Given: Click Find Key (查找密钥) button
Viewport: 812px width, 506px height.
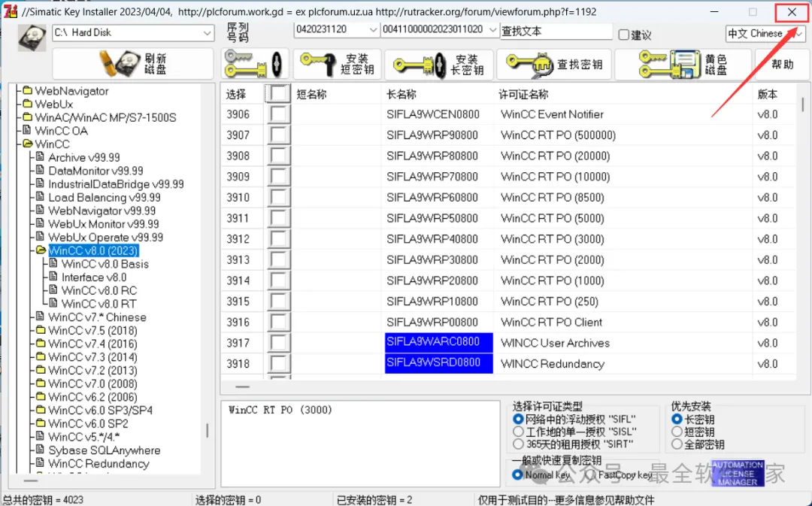Looking at the screenshot, I should pos(553,64).
